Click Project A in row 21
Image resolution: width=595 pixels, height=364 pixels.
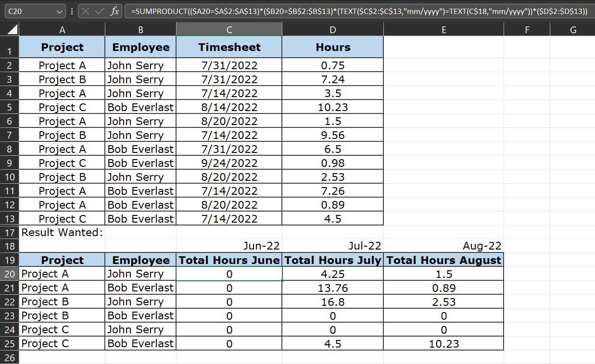tap(62, 288)
